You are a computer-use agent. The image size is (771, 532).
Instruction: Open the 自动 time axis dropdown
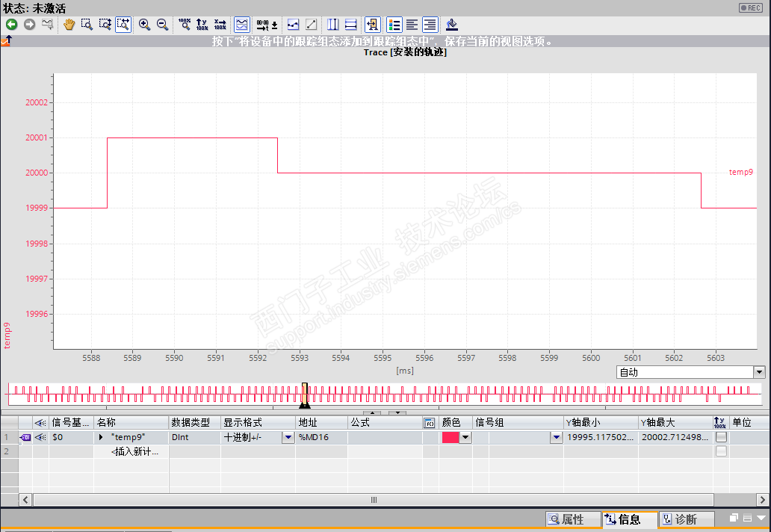(759, 372)
